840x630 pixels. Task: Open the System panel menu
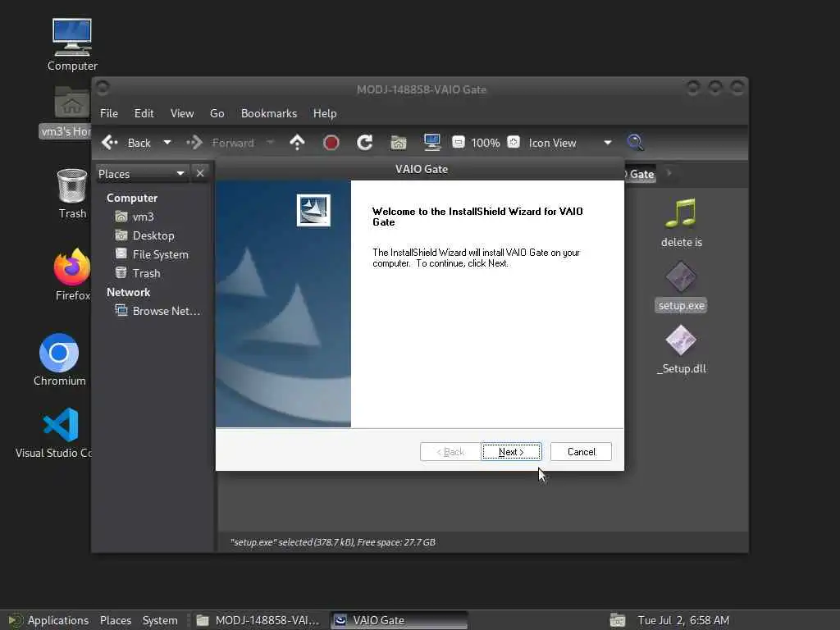coord(160,620)
